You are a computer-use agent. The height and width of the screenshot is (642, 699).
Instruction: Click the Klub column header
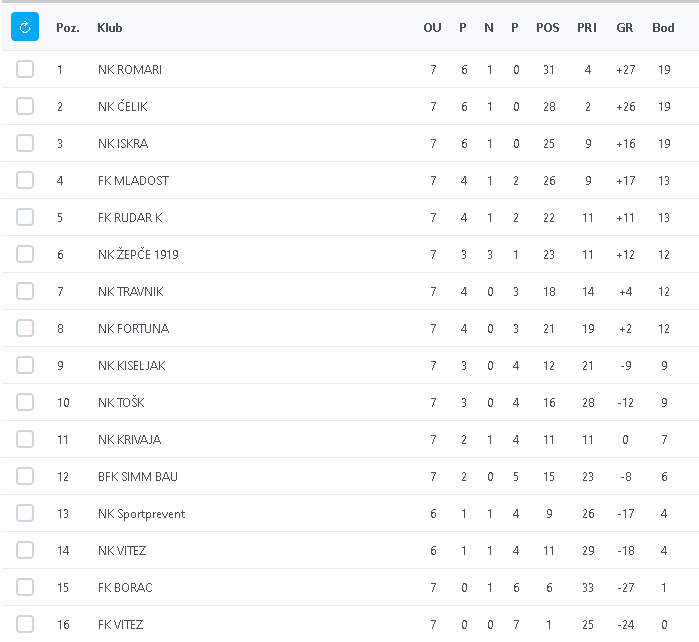(x=110, y=28)
